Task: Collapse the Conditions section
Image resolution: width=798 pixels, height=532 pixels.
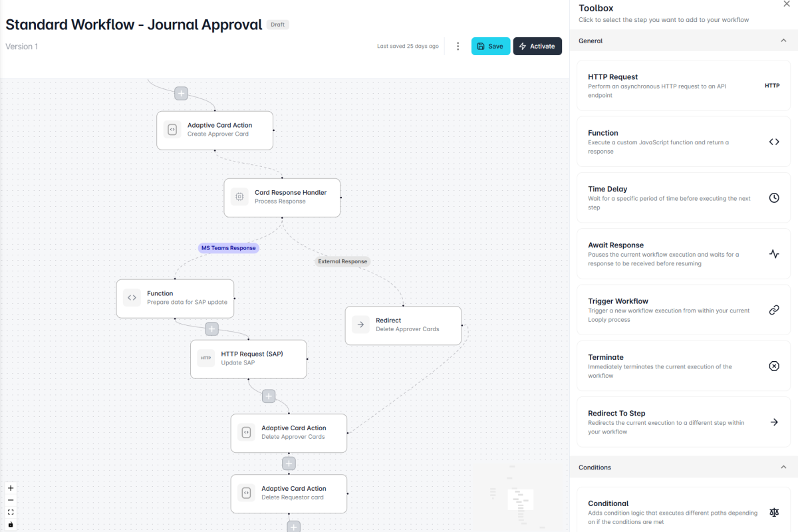Action: coord(783,467)
